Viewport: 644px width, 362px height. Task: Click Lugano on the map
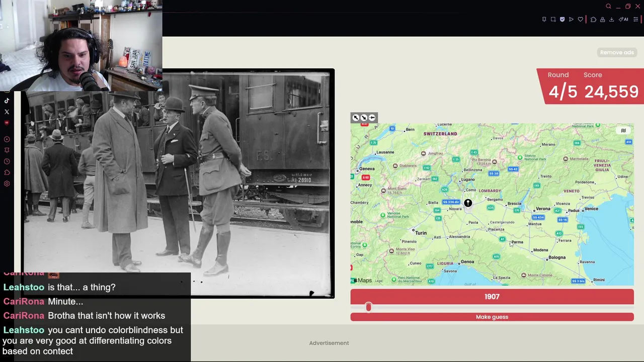468,179
